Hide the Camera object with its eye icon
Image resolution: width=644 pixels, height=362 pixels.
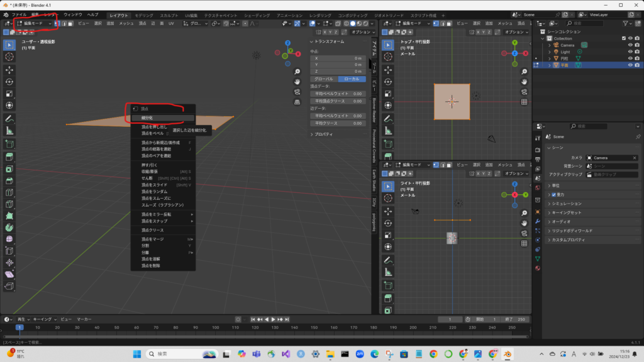[630, 45]
